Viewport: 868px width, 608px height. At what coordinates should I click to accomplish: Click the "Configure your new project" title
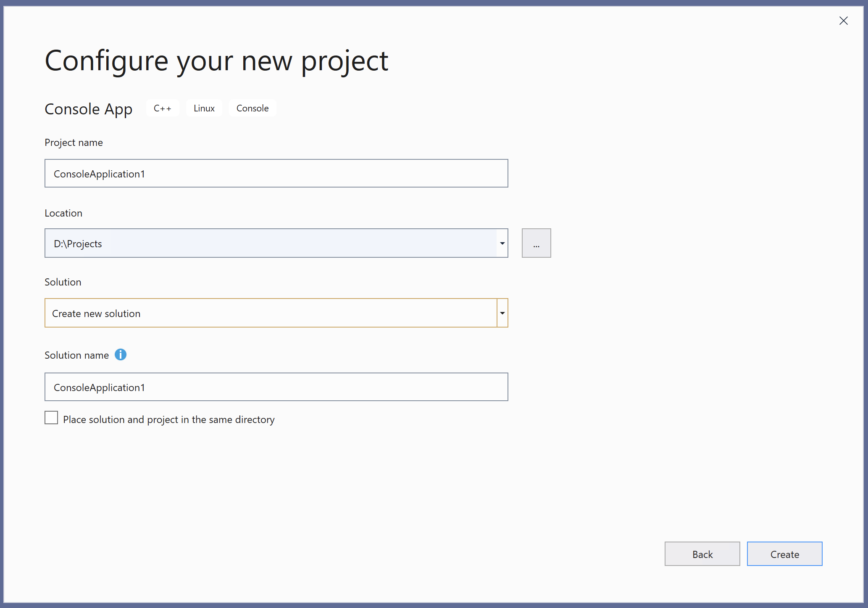tap(216, 60)
